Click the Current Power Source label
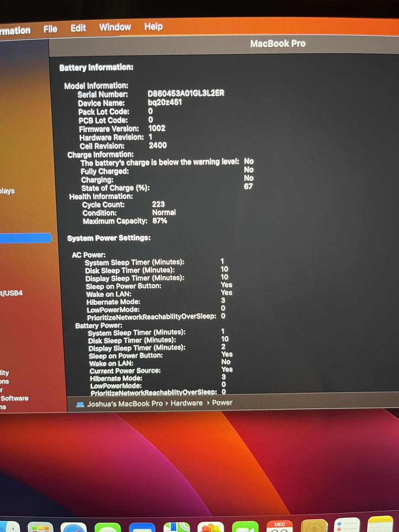 tap(125, 370)
